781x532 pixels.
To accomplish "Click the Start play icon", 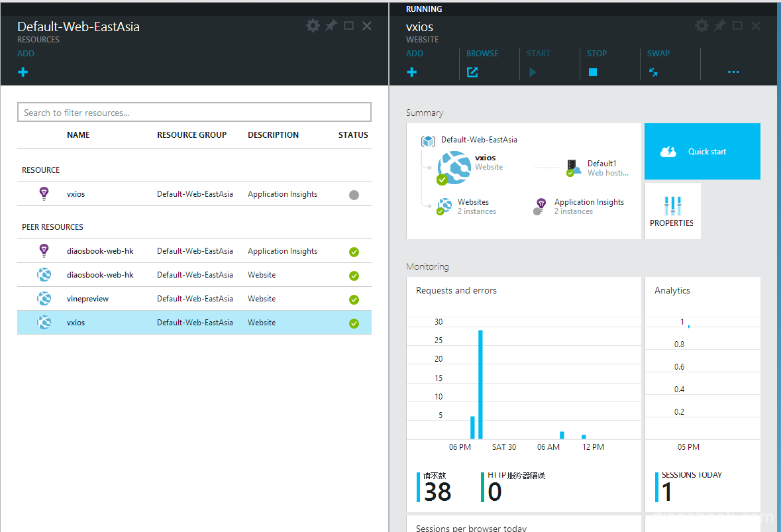I will (533, 72).
